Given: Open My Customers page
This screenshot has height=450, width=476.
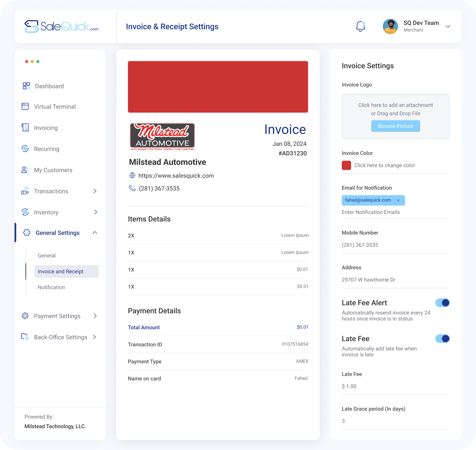Looking at the screenshot, I should [53, 170].
